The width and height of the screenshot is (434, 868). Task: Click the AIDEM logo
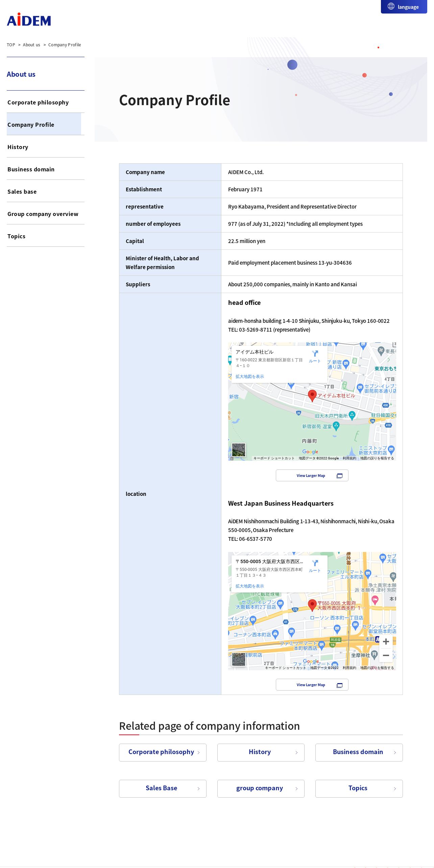click(x=29, y=20)
